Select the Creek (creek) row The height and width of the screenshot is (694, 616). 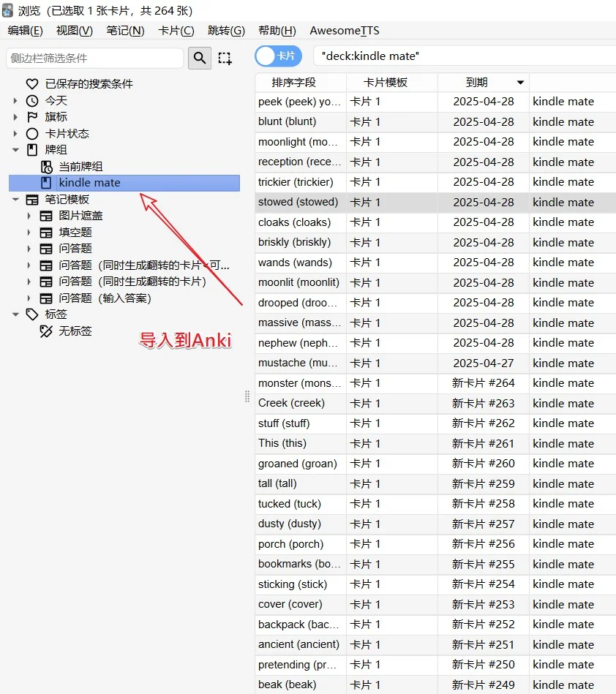pyautogui.click(x=435, y=403)
